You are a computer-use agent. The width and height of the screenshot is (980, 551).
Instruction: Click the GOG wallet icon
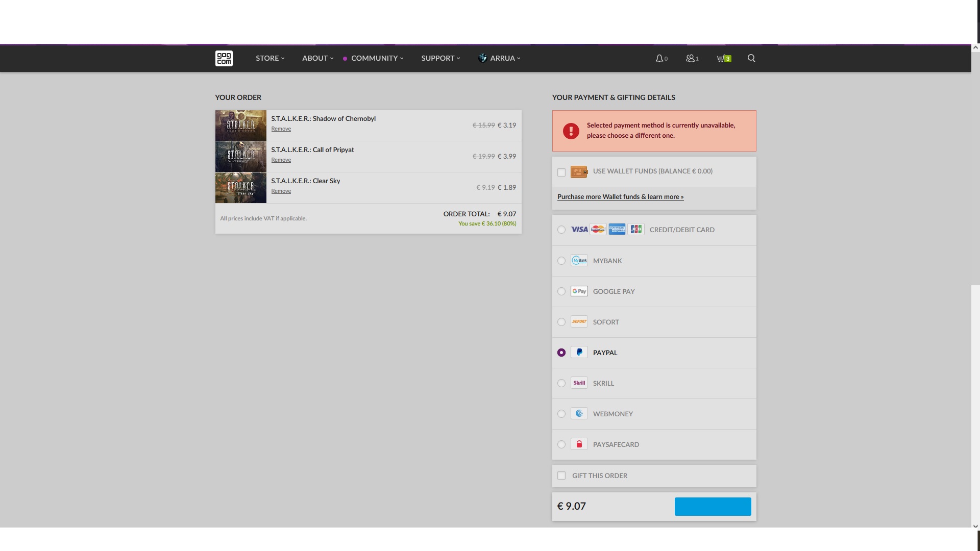coord(579,172)
